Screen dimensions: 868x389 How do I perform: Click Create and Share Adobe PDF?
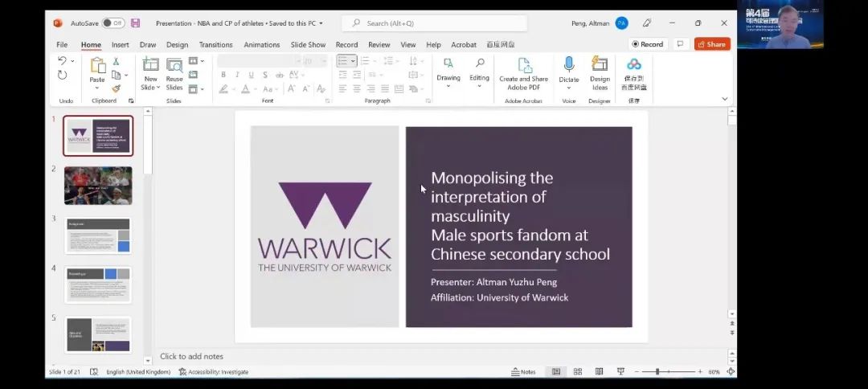point(524,74)
